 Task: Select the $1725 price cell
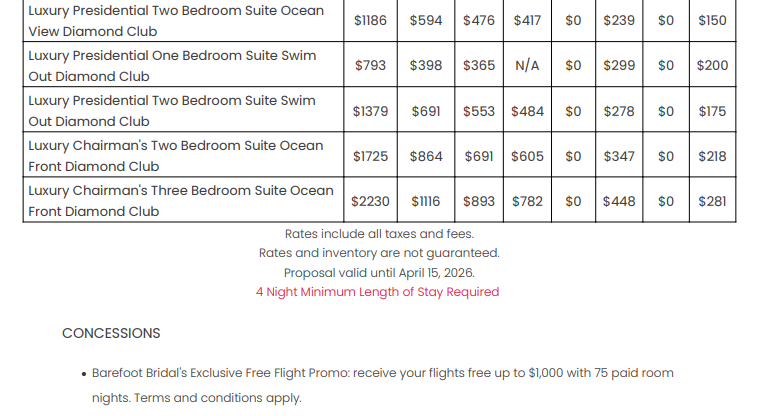(370, 156)
